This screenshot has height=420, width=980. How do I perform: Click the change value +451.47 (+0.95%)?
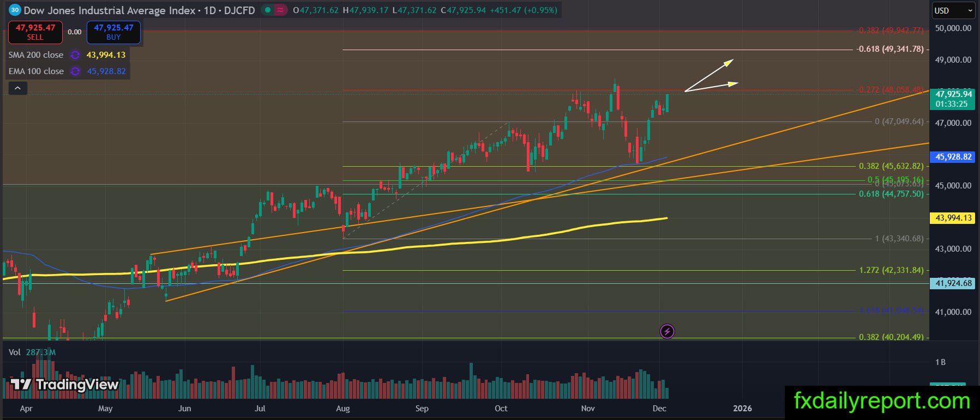tap(524, 10)
